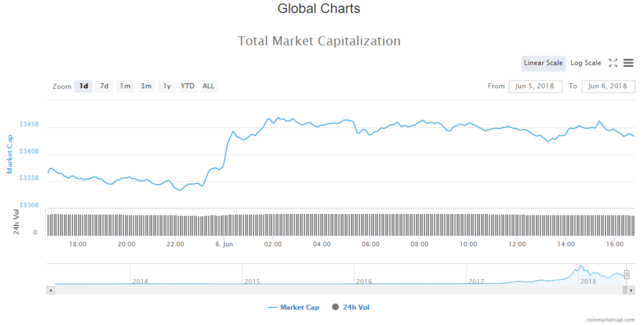Select the 7d zoom range
Viewport: 644px width, 325px height.
104,86
